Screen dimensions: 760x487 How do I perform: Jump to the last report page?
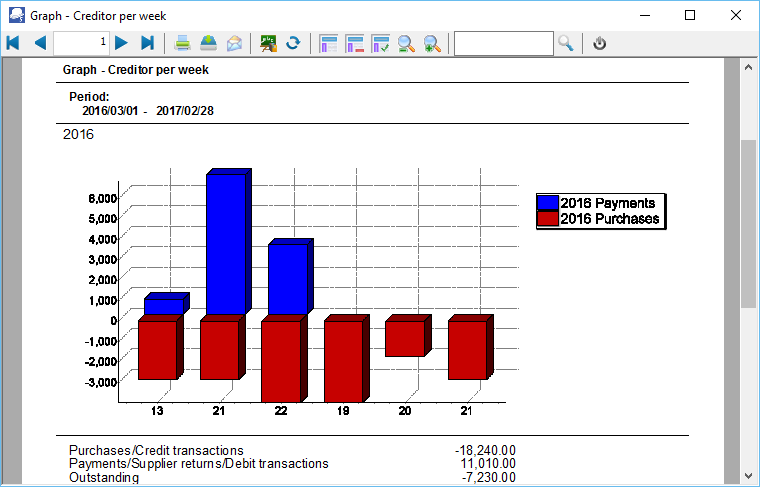click(147, 43)
